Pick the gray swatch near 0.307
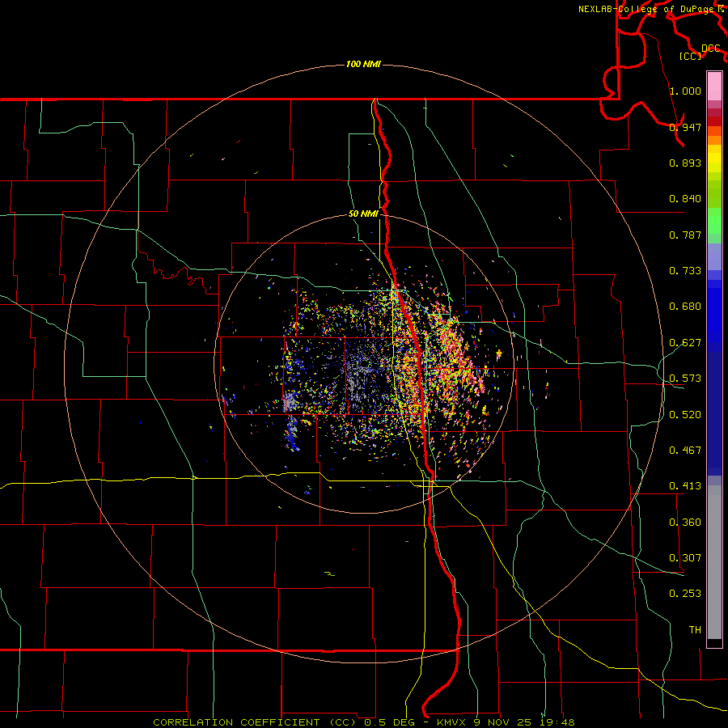The image size is (728, 728). (714, 562)
